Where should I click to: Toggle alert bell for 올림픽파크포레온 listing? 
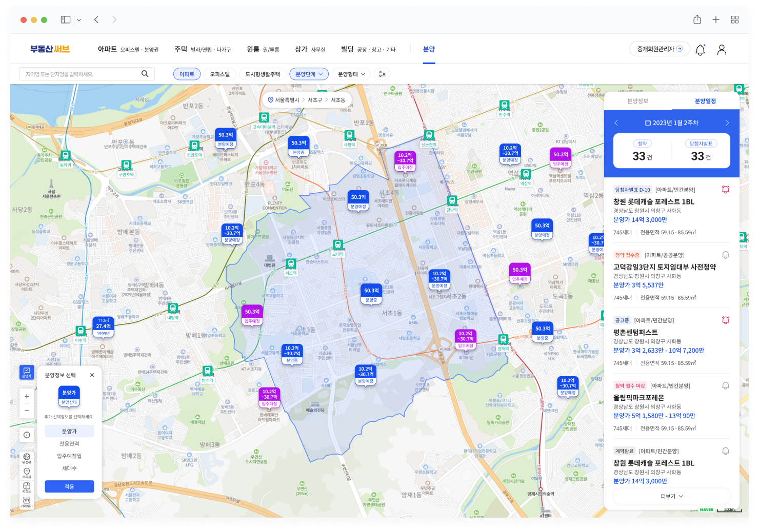[x=726, y=385]
